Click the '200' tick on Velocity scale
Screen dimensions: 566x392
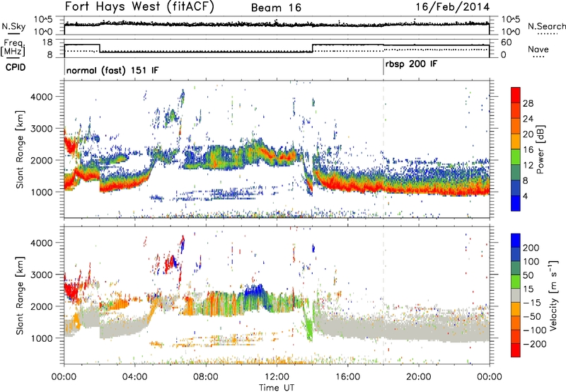pyautogui.click(x=531, y=248)
